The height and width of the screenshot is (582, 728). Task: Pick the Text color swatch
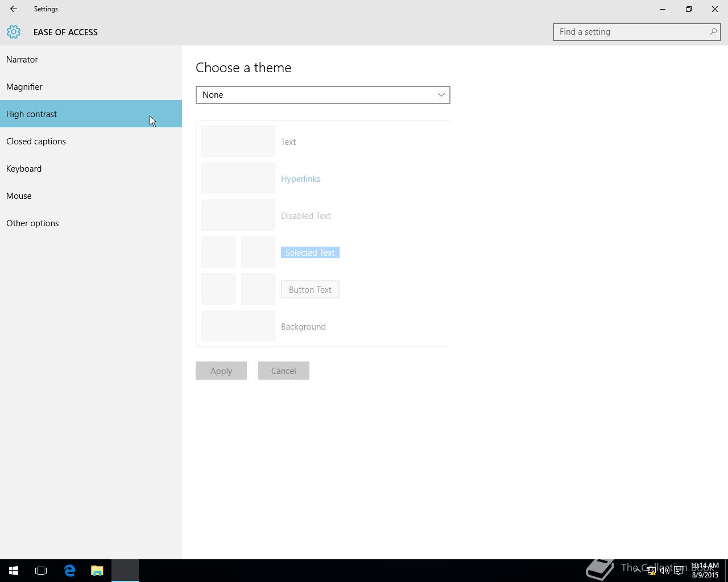coord(238,142)
